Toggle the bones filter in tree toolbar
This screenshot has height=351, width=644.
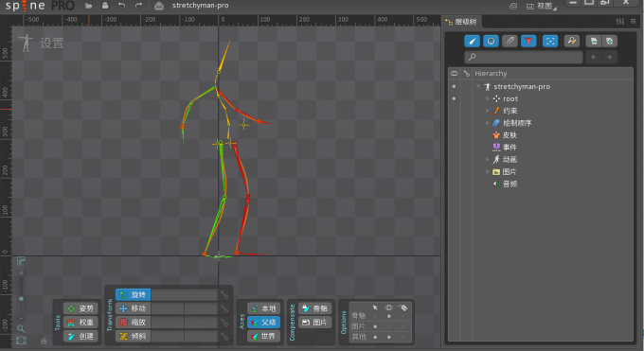click(x=473, y=41)
